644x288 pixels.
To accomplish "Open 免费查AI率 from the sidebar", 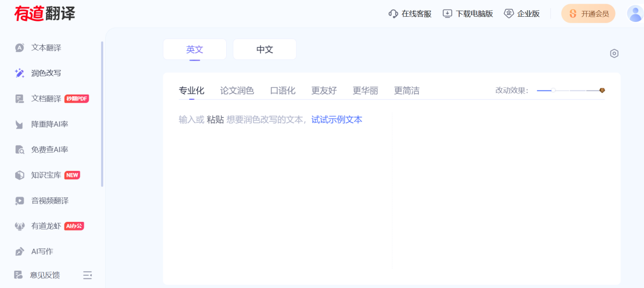I will tap(50, 150).
